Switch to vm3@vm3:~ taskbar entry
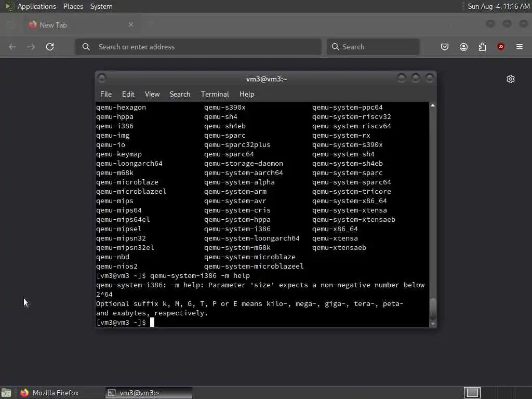The width and height of the screenshot is (532, 399). [x=149, y=393]
